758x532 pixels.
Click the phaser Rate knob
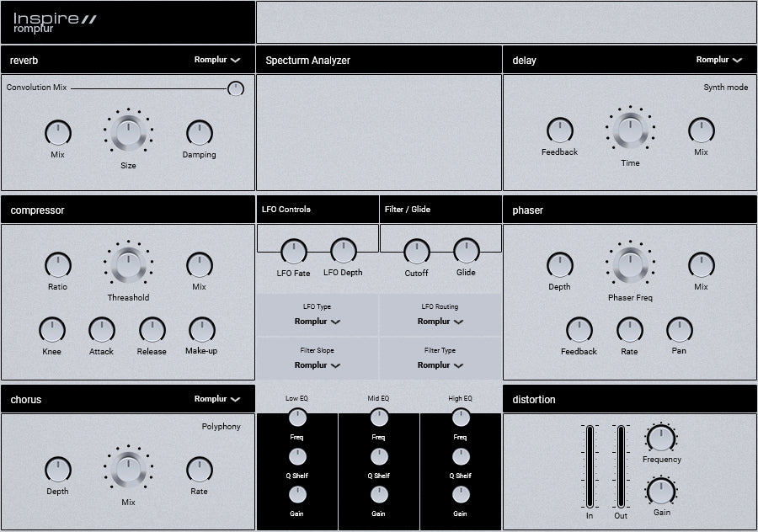[630, 330]
